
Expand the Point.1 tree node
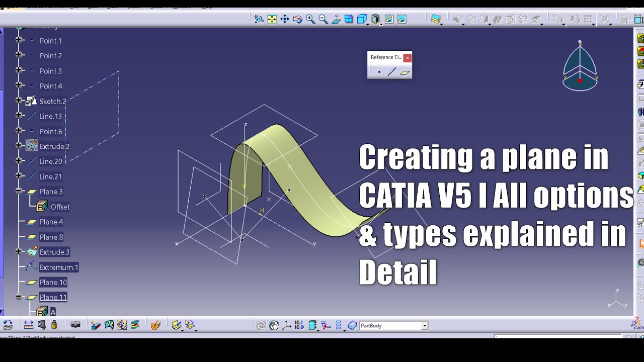pyautogui.click(x=19, y=40)
